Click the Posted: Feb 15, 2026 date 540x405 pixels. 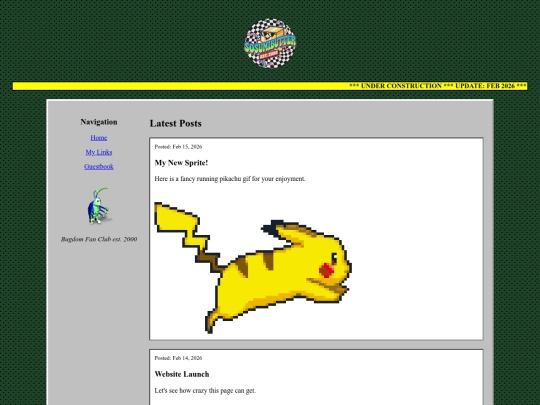(178, 147)
